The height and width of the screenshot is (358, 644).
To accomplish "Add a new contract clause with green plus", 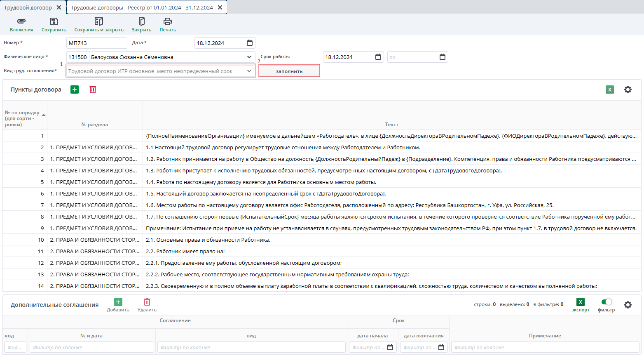I will (75, 89).
